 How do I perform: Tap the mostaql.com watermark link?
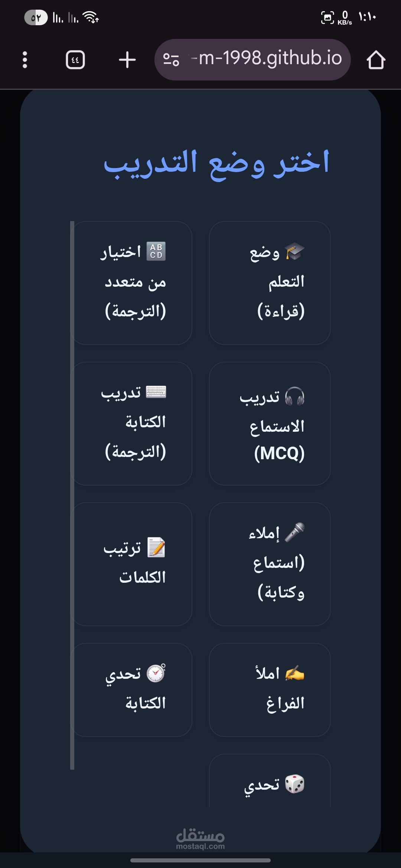(200, 839)
